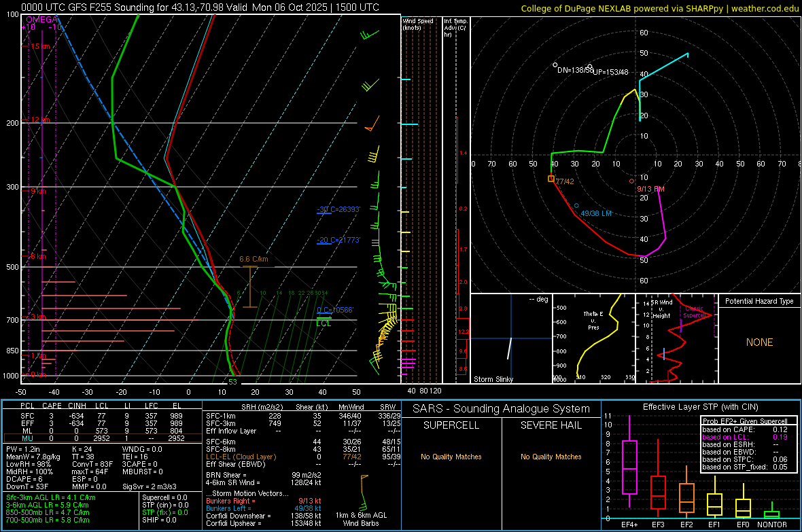The height and width of the screenshot is (532, 802).
Task: Click the 'Bunkers Left =' storm motion line
Action: (x=264, y=508)
